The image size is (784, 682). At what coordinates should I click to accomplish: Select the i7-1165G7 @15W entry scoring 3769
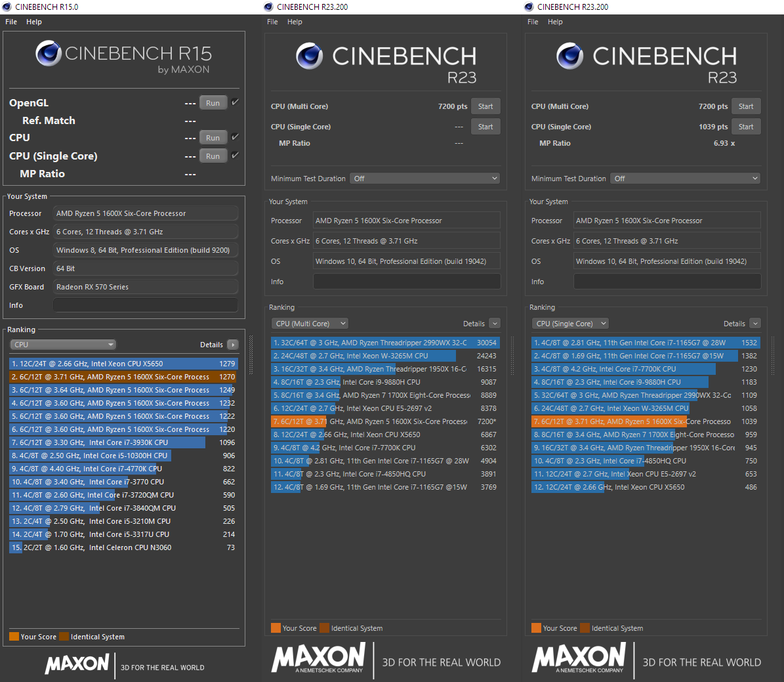tap(386, 487)
